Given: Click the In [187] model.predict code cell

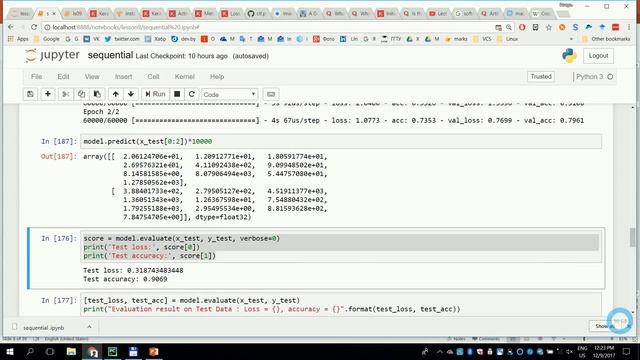Looking at the screenshot, I should pyautogui.click(x=341, y=142).
